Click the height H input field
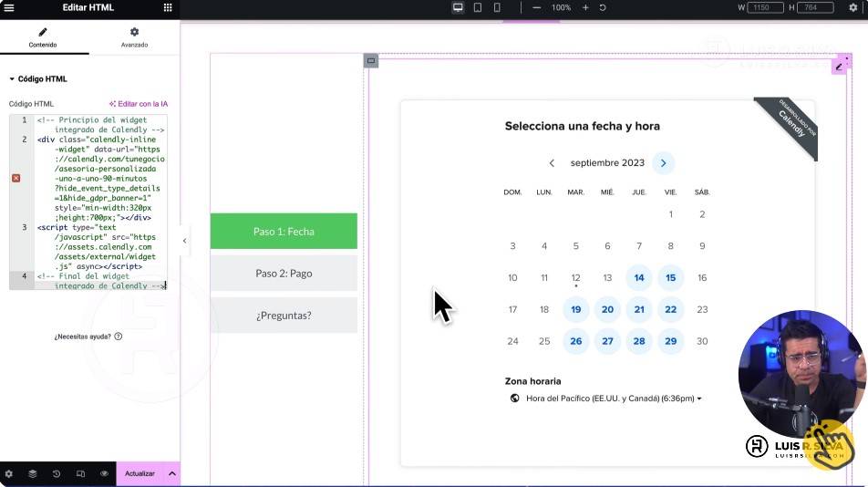 click(x=815, y=7)
